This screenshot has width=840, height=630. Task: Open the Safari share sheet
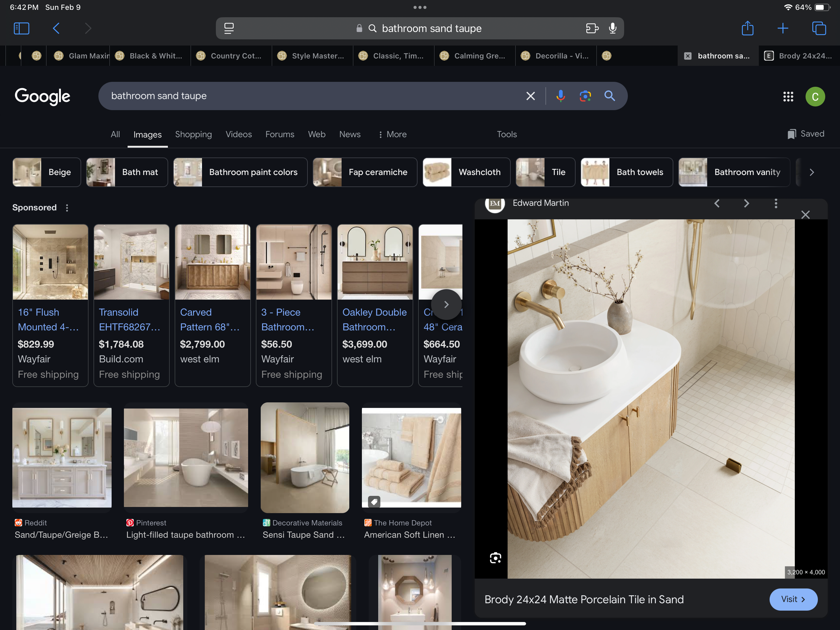pyautogui.click(x=747, y=28)
